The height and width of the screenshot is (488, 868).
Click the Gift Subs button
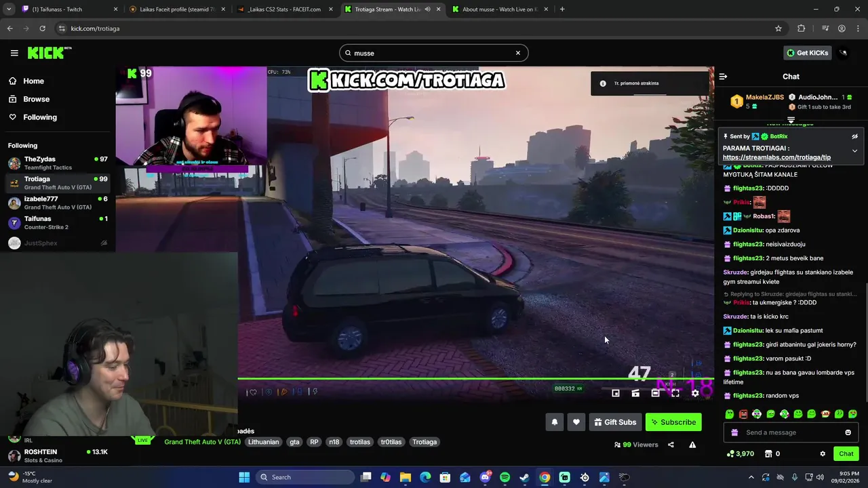pos(615,422)
